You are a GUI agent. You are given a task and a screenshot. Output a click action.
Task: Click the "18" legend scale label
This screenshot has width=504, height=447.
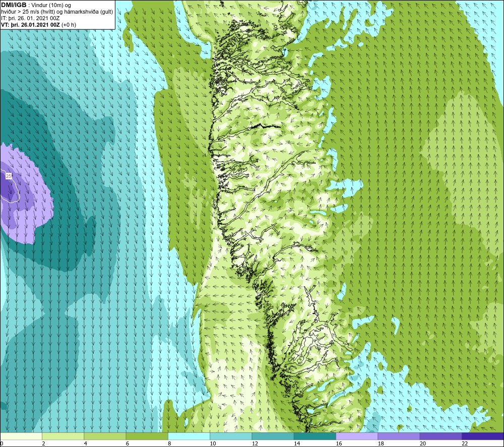pos(381,443)
